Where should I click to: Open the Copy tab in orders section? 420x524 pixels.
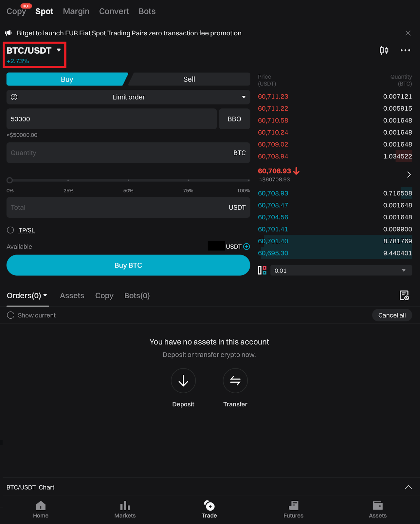(x=104, y=295)
